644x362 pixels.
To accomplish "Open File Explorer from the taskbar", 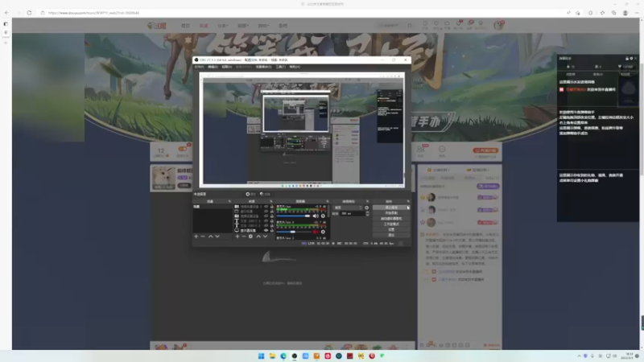I will pos(272,356).
